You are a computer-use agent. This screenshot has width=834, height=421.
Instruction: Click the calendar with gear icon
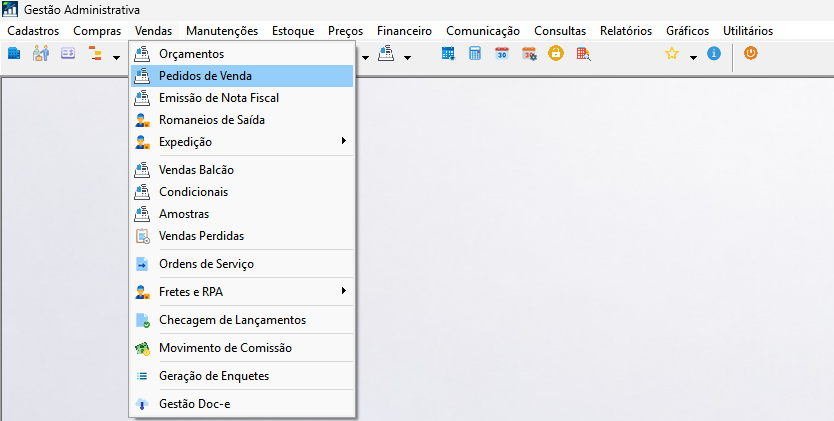(x=529, y=54)
